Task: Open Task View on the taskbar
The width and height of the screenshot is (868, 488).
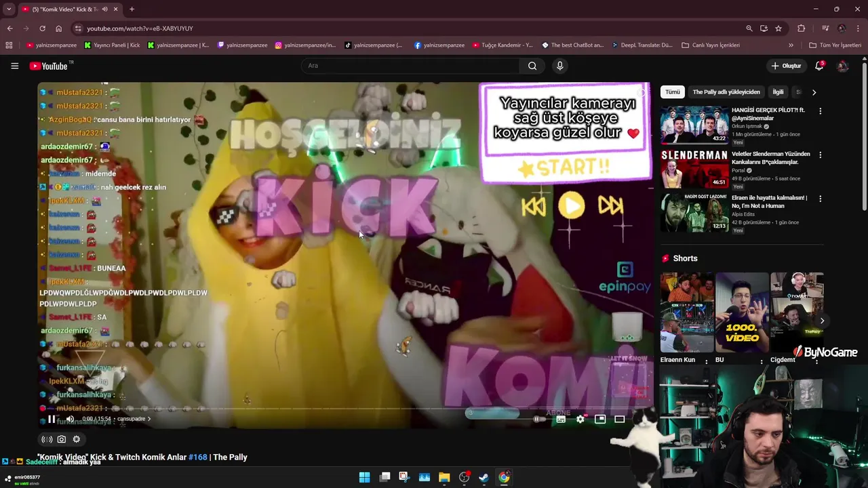Action: pos(384,477)
